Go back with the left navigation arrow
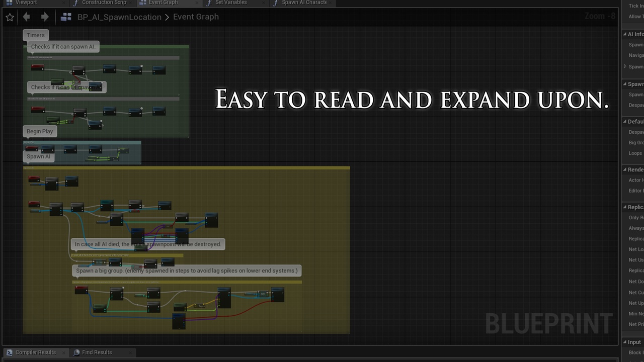644x362 pixels. pos(26,17)
